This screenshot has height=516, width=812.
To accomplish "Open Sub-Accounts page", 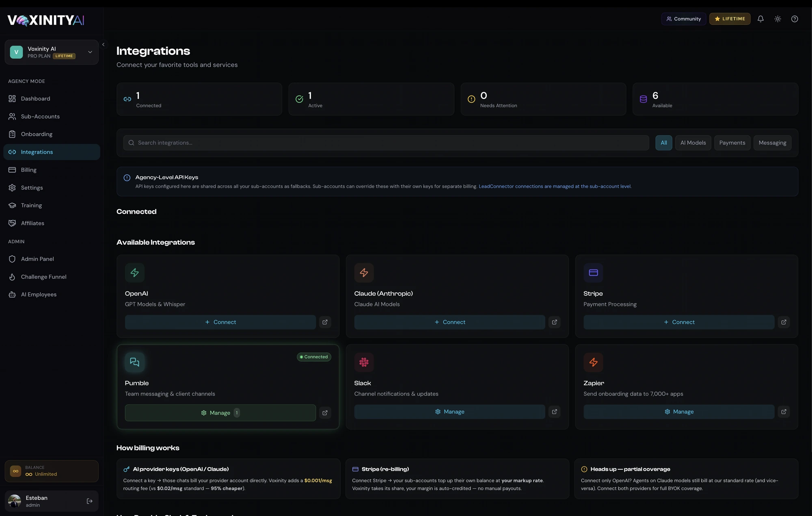I will pyautogui.click(x=52, y=117).
